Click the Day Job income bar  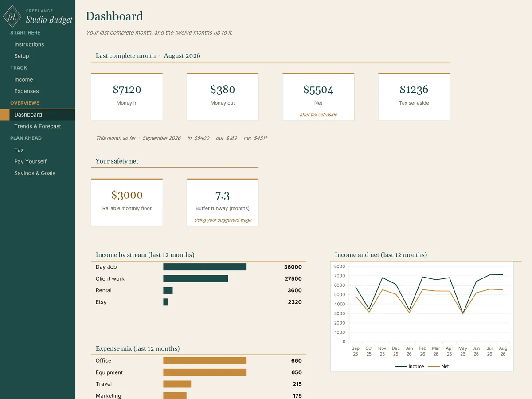coord(205,267)
